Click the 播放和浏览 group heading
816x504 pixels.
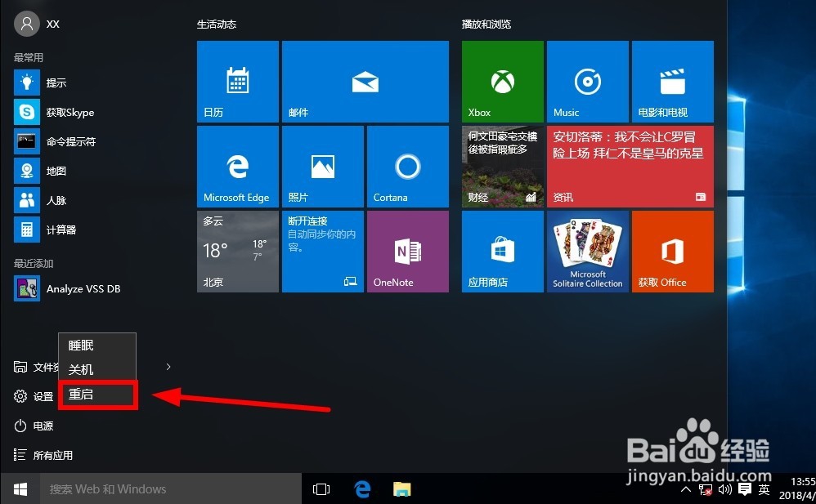click(x=486, y=25)
